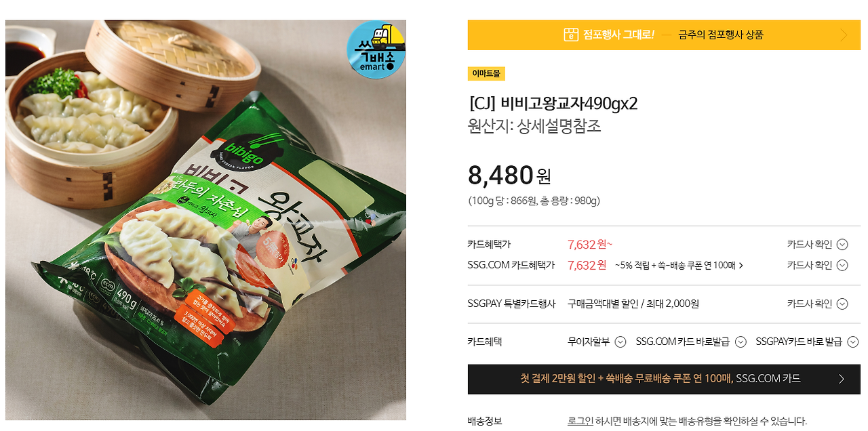Open the SSGPAY카드 바로 발급 dropdown
Image resolution: width=868 pixels, height=431 pixels.
coord(808,342)
